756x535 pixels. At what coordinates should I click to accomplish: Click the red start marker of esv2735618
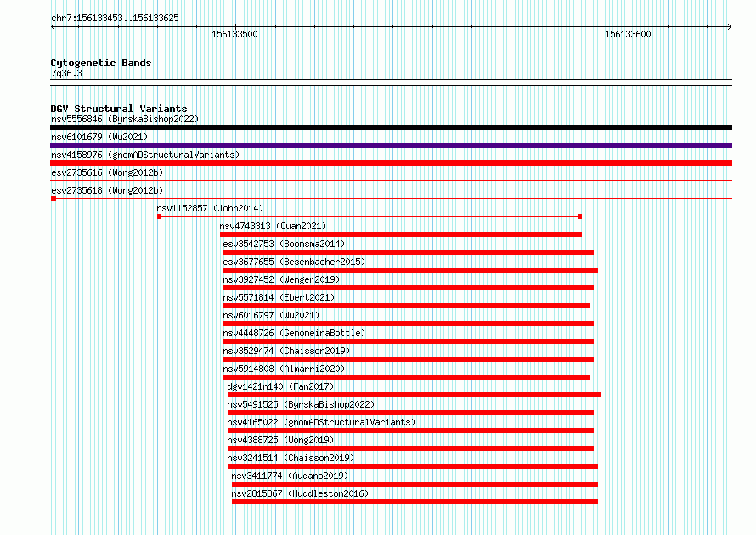pyautogui.click(x=54, y=199)
